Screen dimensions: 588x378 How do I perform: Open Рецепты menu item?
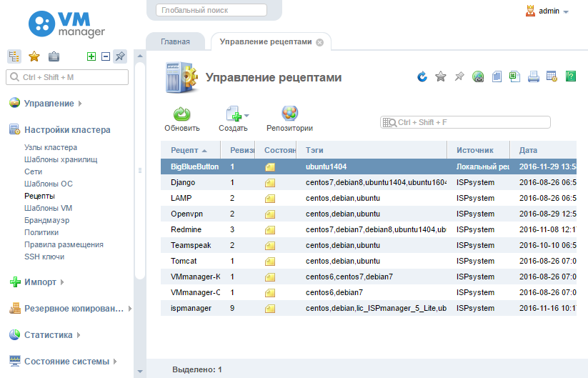[39, 196]
